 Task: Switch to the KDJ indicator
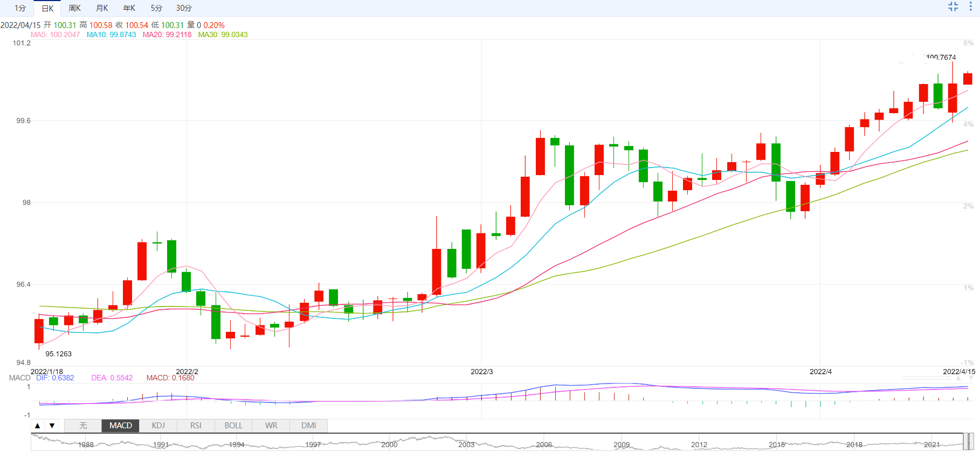click(158, 426)
